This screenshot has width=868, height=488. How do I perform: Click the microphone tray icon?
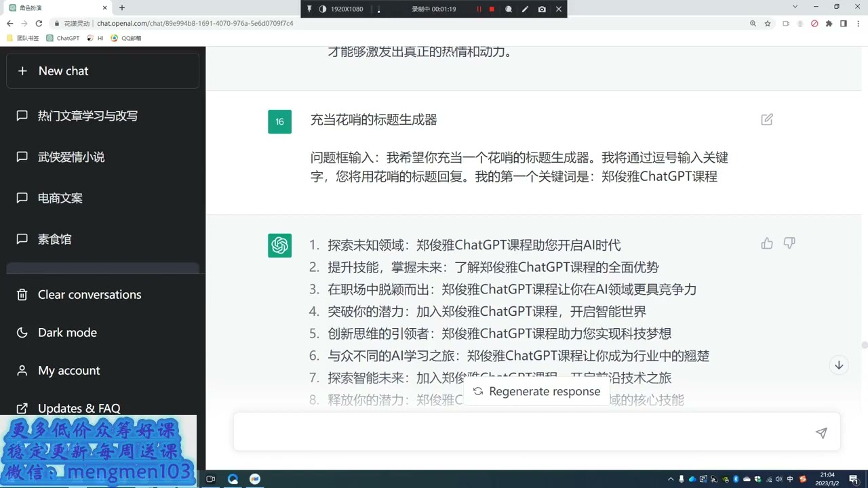[x=682, y=479]
